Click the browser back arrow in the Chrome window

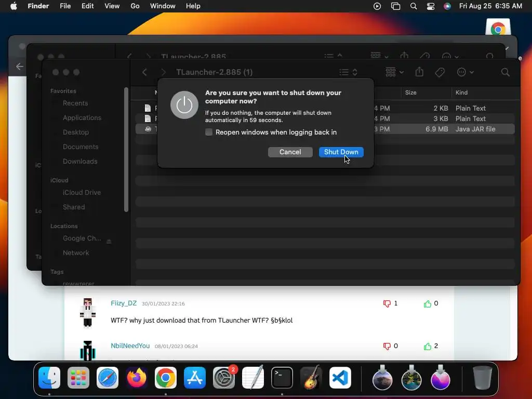point(19,66)
